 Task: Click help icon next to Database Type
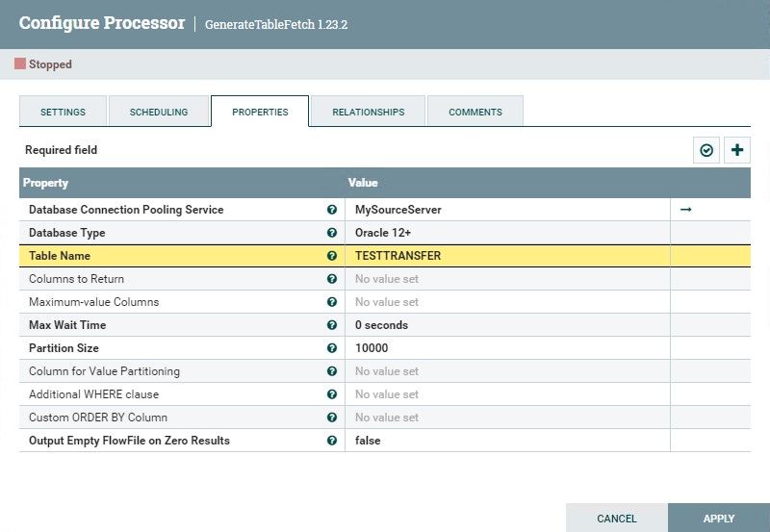tap(332, 233)
